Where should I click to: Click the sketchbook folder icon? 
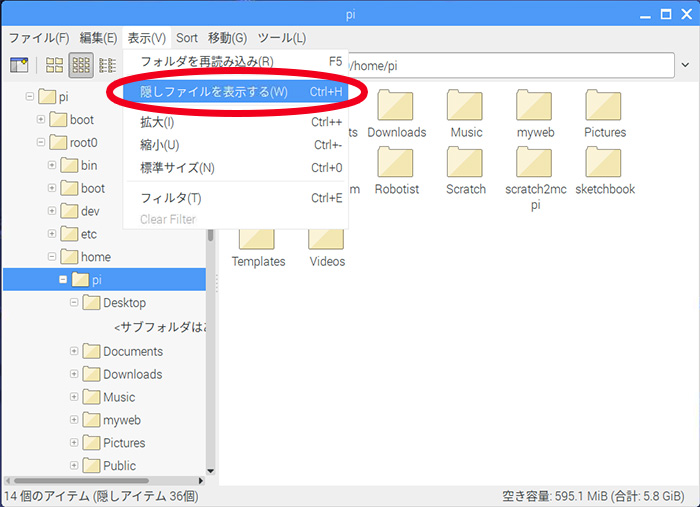[x=604, y=163]
